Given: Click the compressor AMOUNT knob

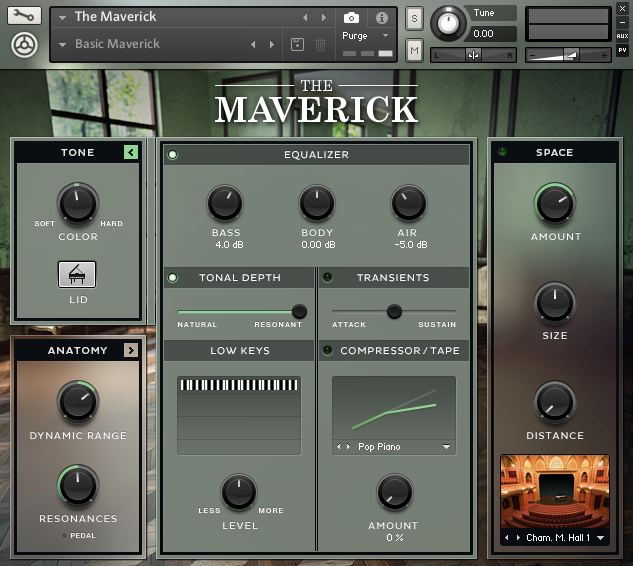Looking at the screenshot, I should pos(394,492).
